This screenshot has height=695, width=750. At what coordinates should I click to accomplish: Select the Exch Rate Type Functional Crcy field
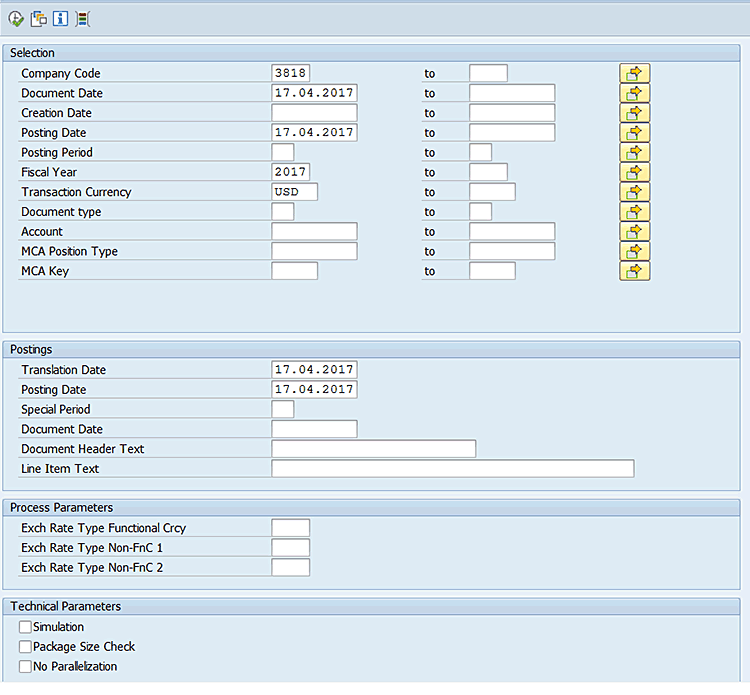pos(290,528)
